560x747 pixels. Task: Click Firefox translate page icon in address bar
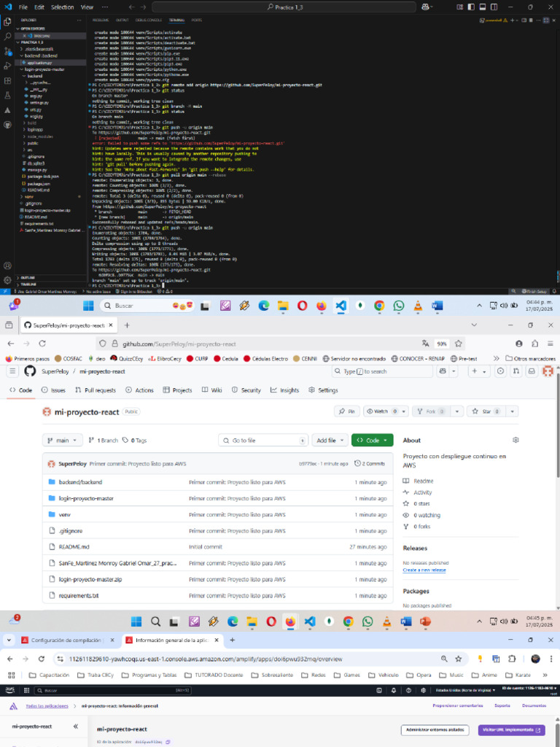424,344
